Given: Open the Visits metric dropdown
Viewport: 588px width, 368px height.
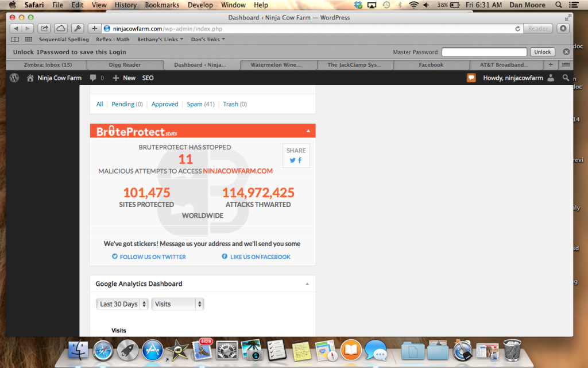Looking at the screenshot, I should 178,304.
